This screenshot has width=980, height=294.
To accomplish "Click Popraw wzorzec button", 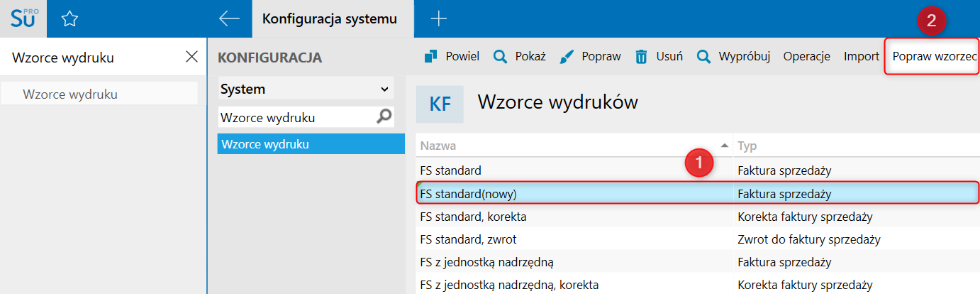I will click(934, 57).
